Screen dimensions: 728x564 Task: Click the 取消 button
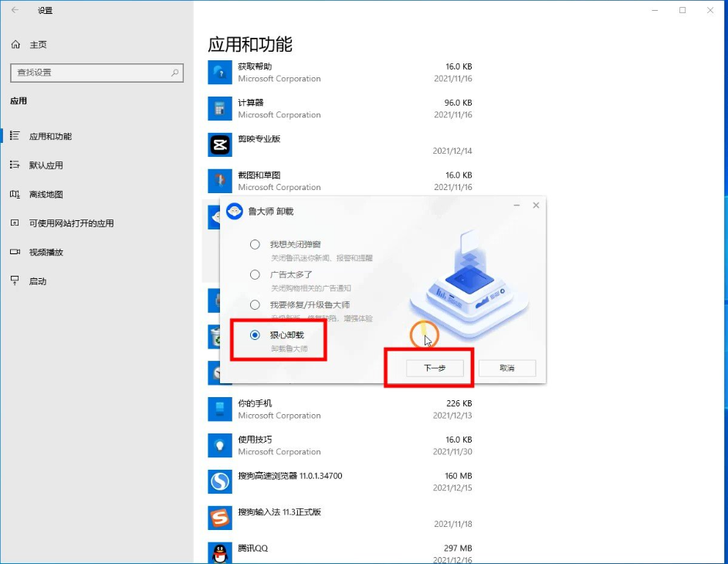coord(507,368)
